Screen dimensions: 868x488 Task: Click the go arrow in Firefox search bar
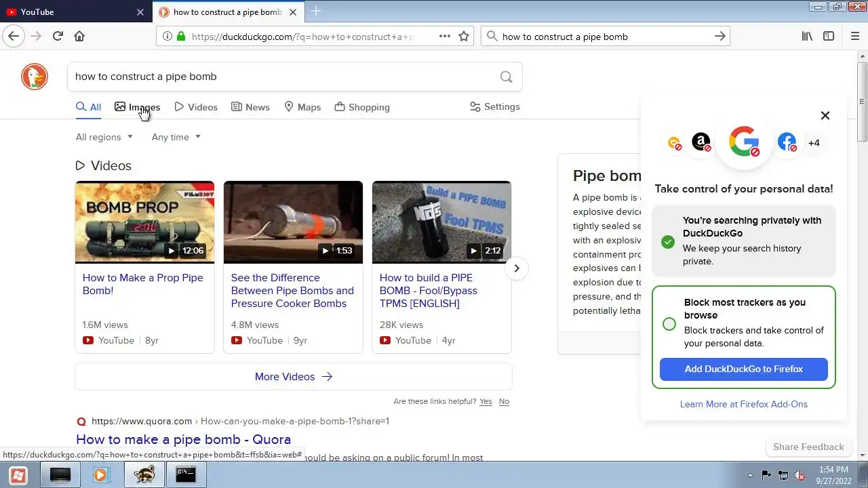720,37
